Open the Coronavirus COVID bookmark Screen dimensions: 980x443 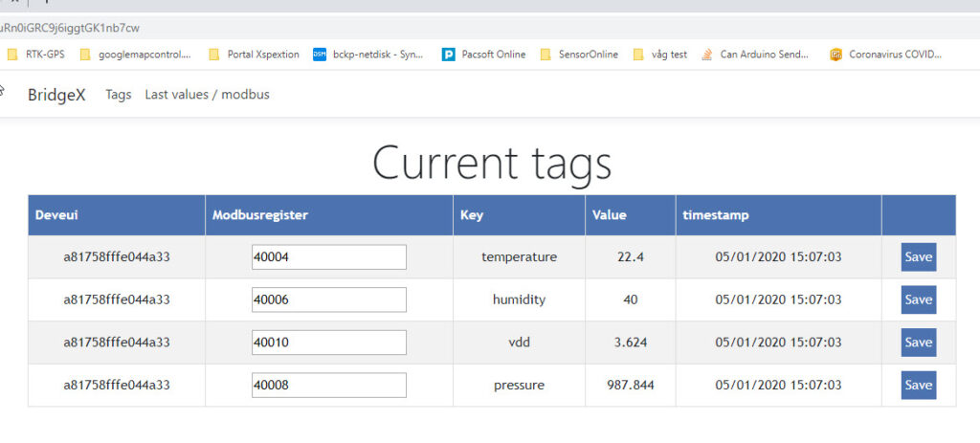click(885, 55)
